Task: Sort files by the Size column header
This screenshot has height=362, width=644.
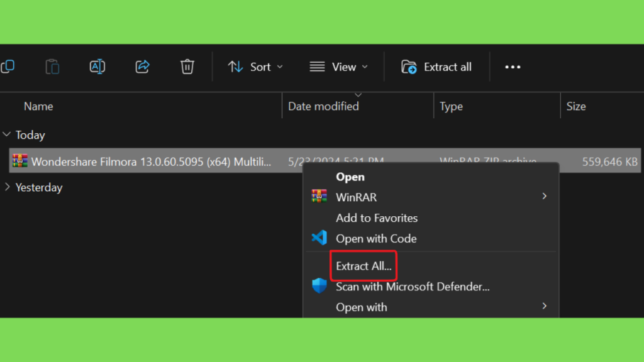Action: [x=576, y=106]
